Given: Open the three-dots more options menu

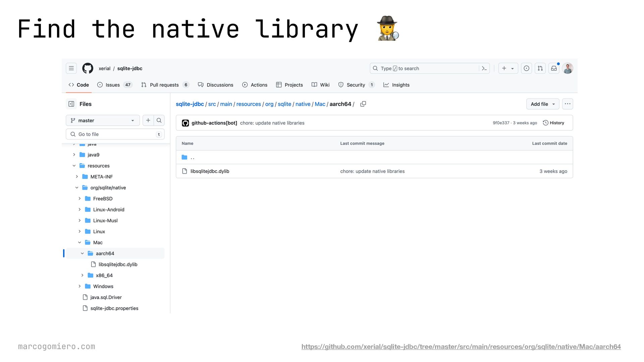Looking at the screenshot, I should (568, 104).
